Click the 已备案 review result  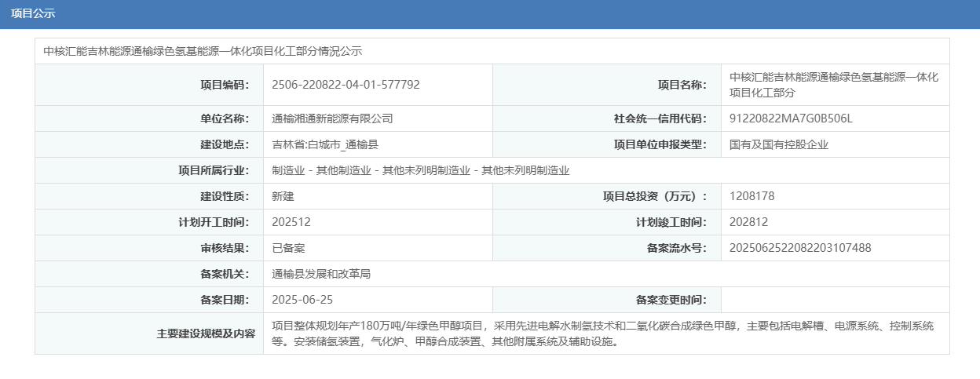pyautogui.click(x=288, y=248)
